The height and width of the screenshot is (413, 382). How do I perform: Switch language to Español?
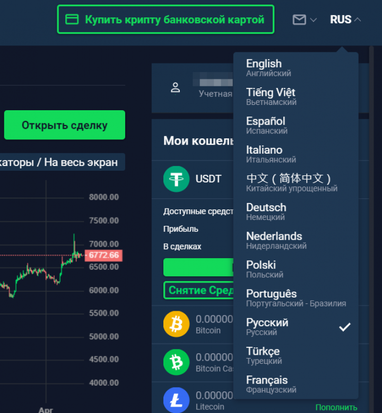pos(296,125)
